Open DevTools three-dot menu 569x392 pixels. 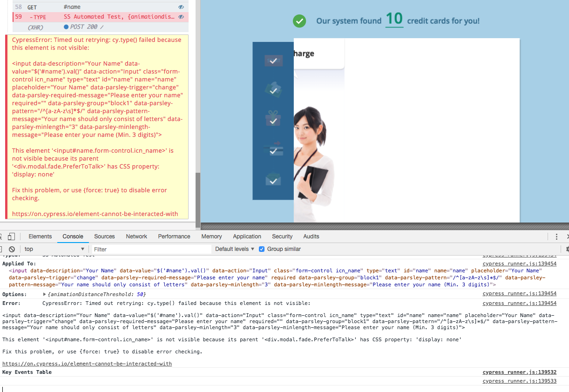(x=556, y=237)
